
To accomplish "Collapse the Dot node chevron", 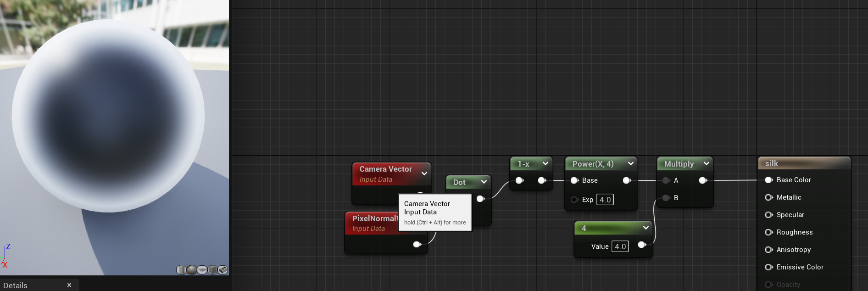I will pos(484,182).
